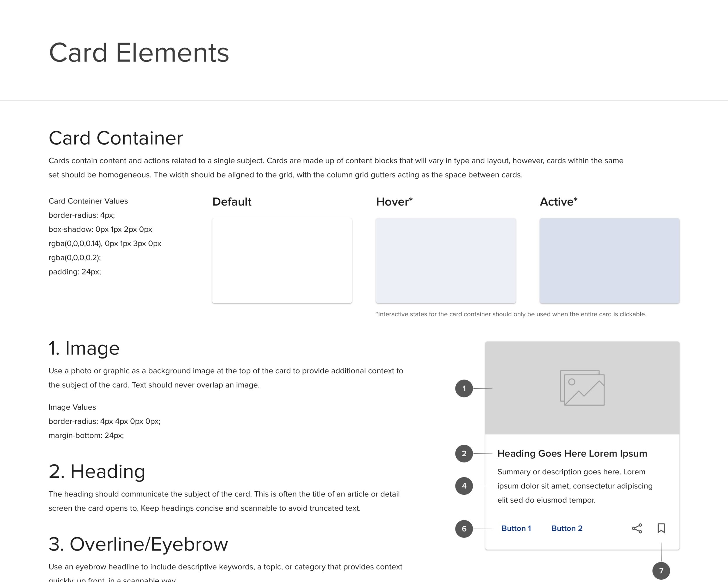
Task: Click the 'Active*' state label
Action: click(x=559, y=202)
